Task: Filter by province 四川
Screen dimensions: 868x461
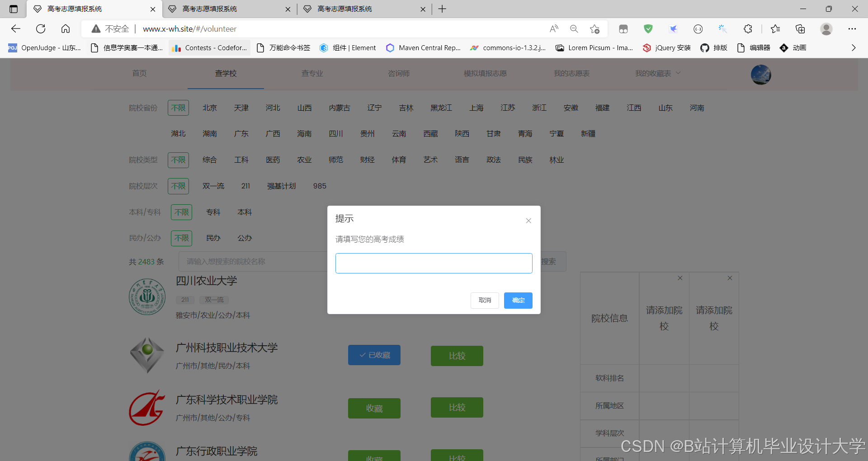Action: 336,134
